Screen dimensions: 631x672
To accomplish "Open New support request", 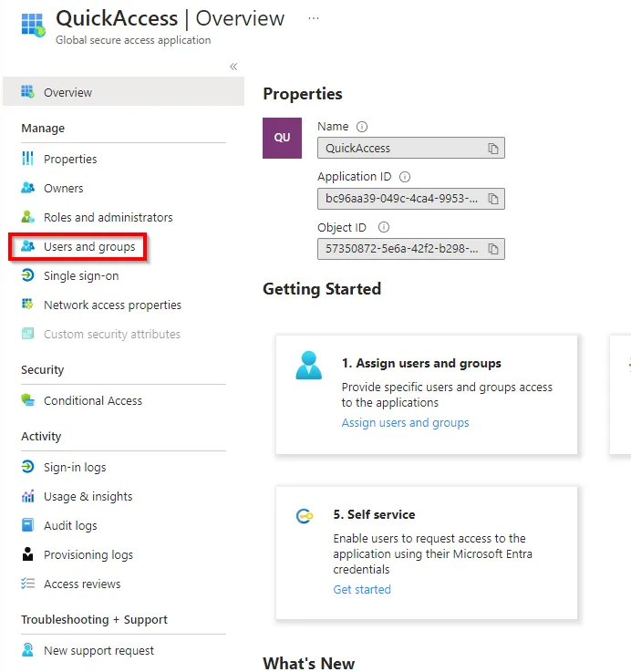I will point(98,650).
